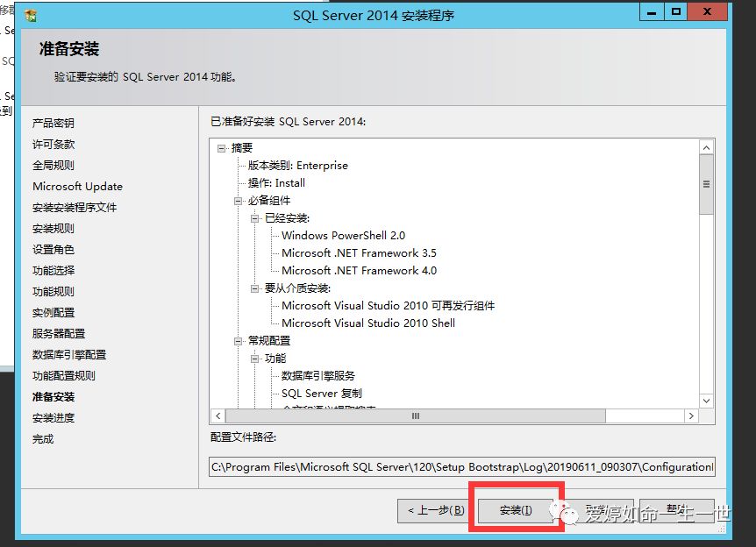Click 安装规则 step in sidebar

(53, 229)
